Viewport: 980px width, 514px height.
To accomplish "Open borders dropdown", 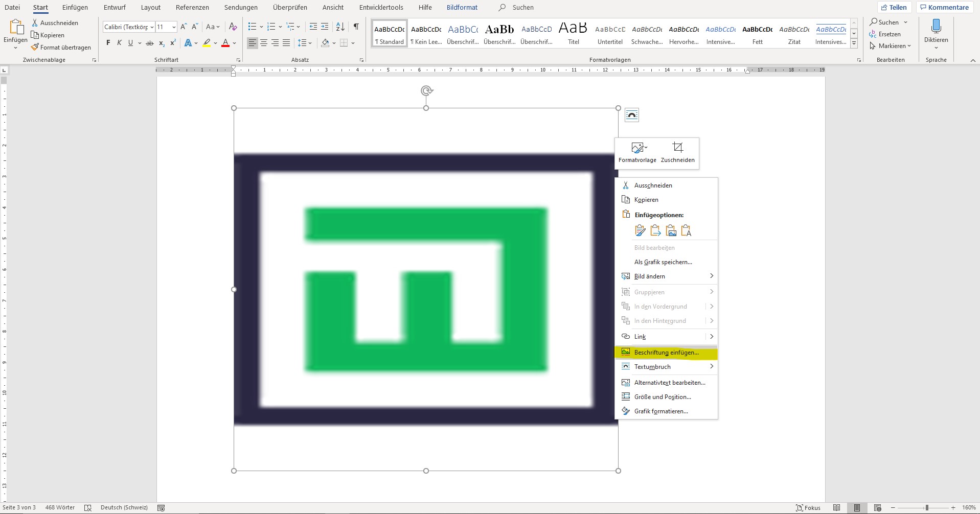I will pos(353,43).
